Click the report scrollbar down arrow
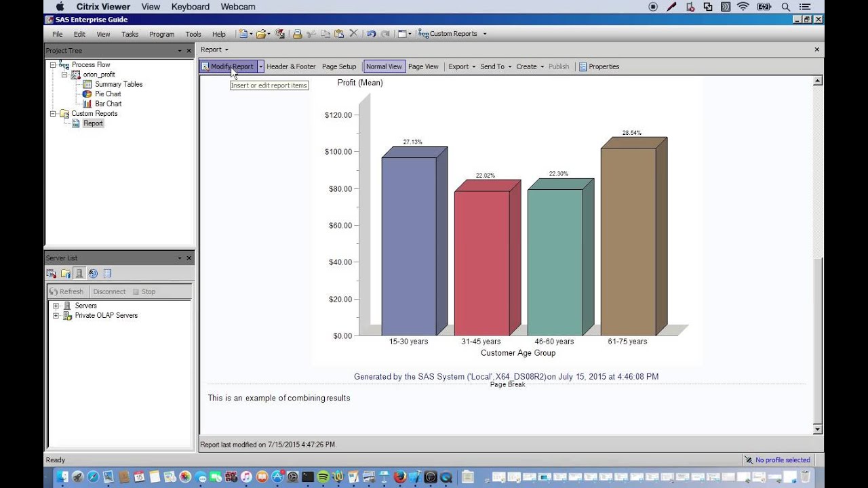Screen dimensions: 868x488 (817, 429)
